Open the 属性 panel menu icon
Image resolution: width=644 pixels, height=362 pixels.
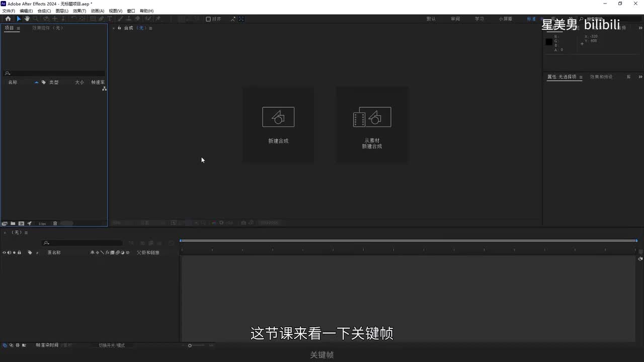(581, 77)
